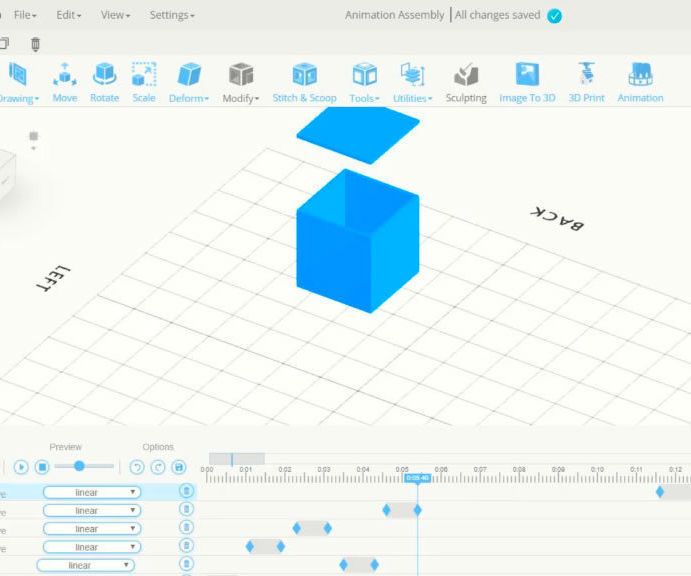Click the trash delete icon under File menu

pyautogui.click(x=35, y=44)
